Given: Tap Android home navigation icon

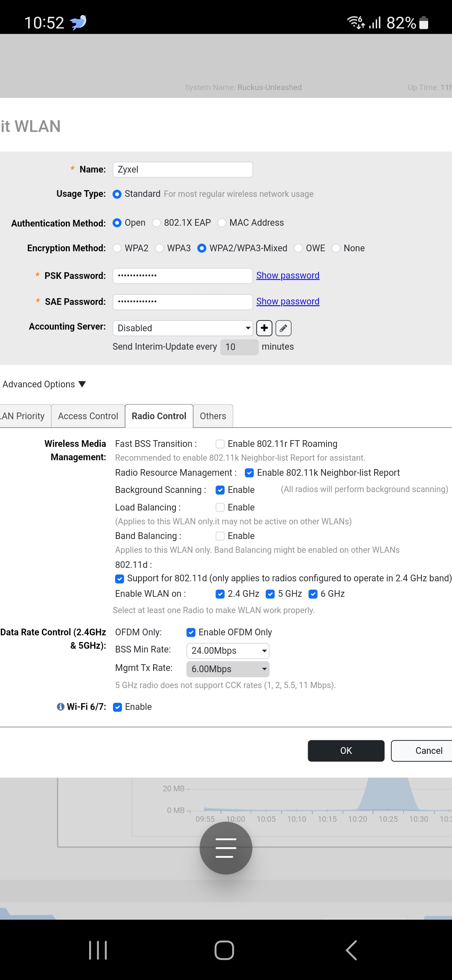Looking at the screenshot, I should pos(224,950).
